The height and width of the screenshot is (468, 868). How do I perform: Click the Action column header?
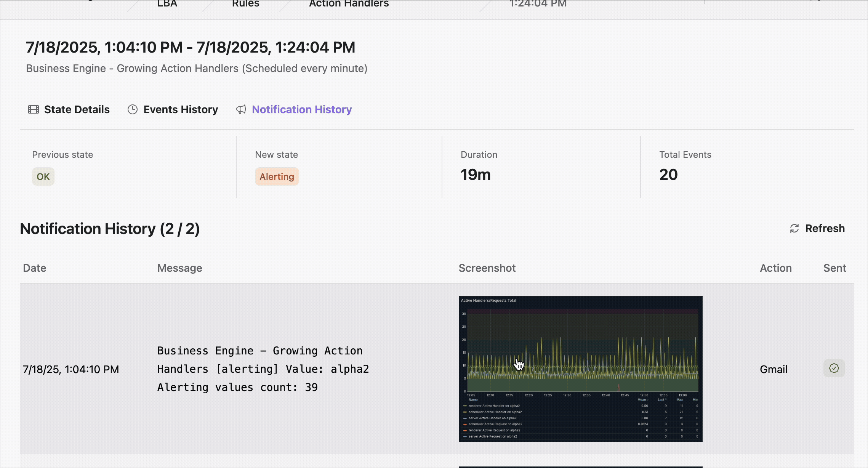pyautogui.click(x=776, y=268)
